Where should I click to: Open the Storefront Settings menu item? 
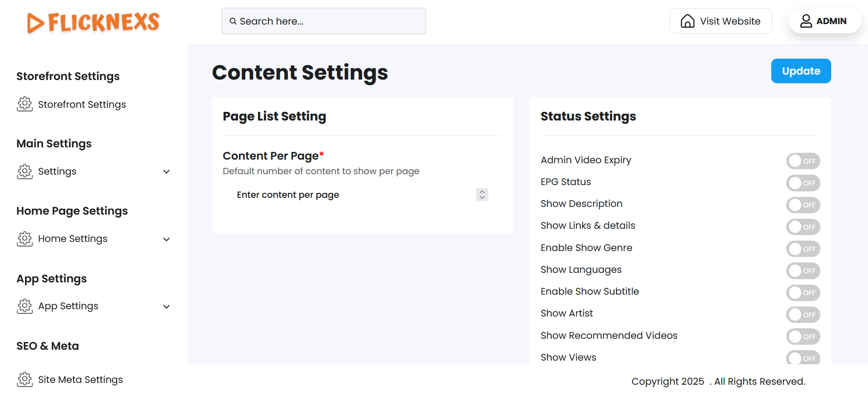point(82,105)
